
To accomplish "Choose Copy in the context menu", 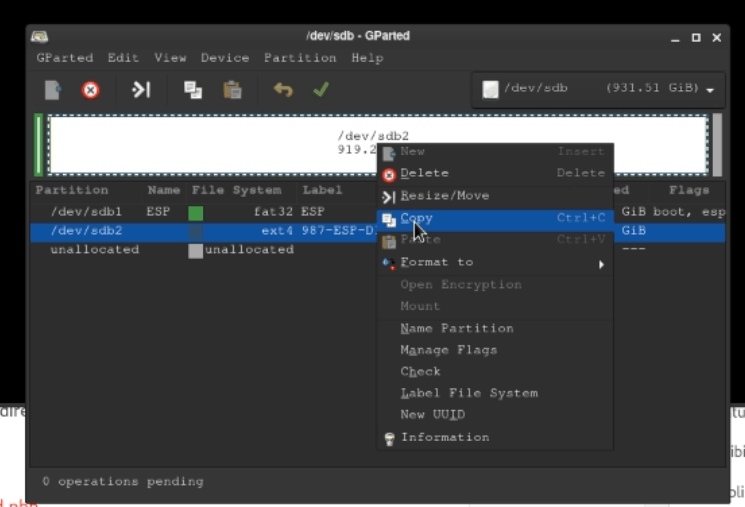I will point(496,218).
